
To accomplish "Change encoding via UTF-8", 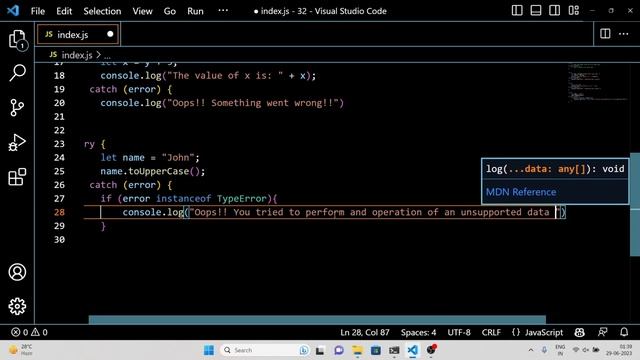I will (x=459, y=332).
